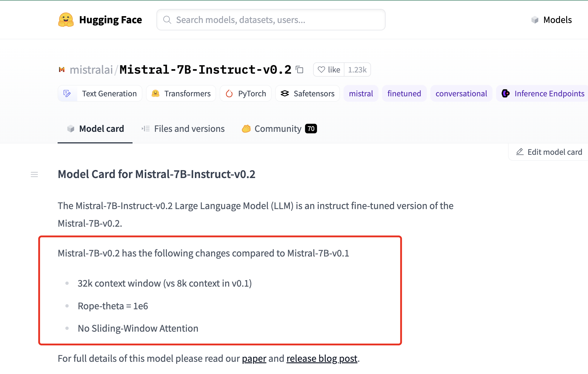Click the Mistral AI organization logo icon
588x374 pixels.
[62, 69]
